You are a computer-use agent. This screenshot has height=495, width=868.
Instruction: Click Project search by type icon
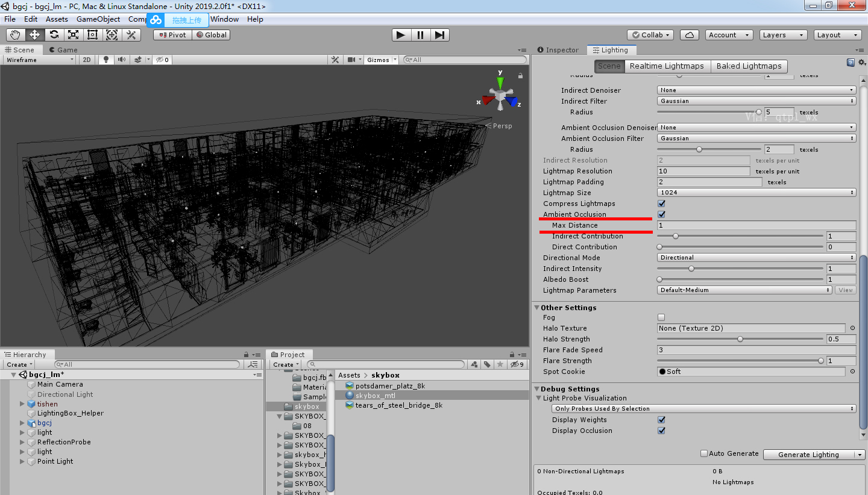[474, 364]
